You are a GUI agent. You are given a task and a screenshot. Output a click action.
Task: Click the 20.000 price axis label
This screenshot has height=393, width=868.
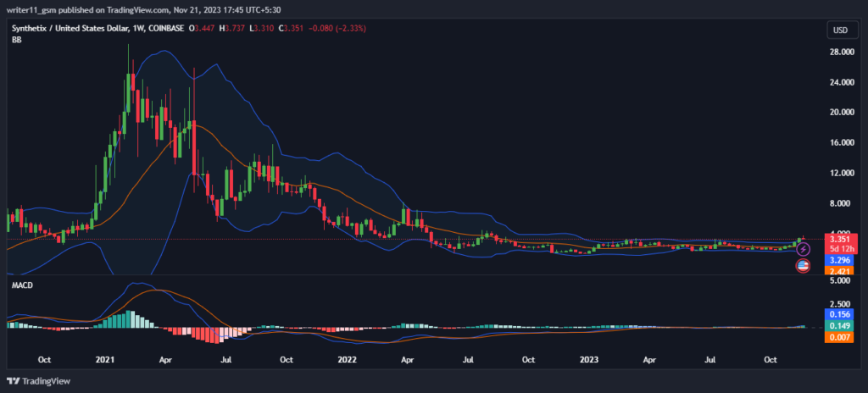pos(840,113)
